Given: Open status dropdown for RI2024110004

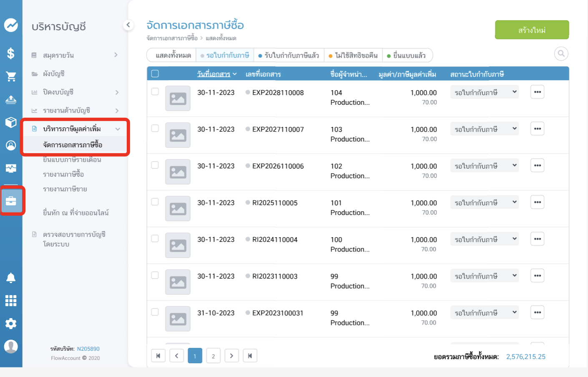Looking at the screenshot, I should pos(484,239).
